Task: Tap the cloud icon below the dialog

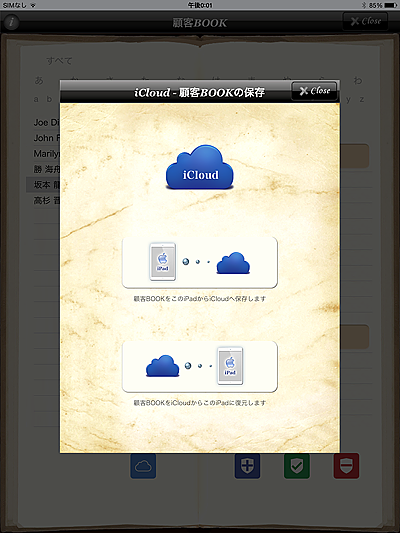Action: tap(143, 466)
